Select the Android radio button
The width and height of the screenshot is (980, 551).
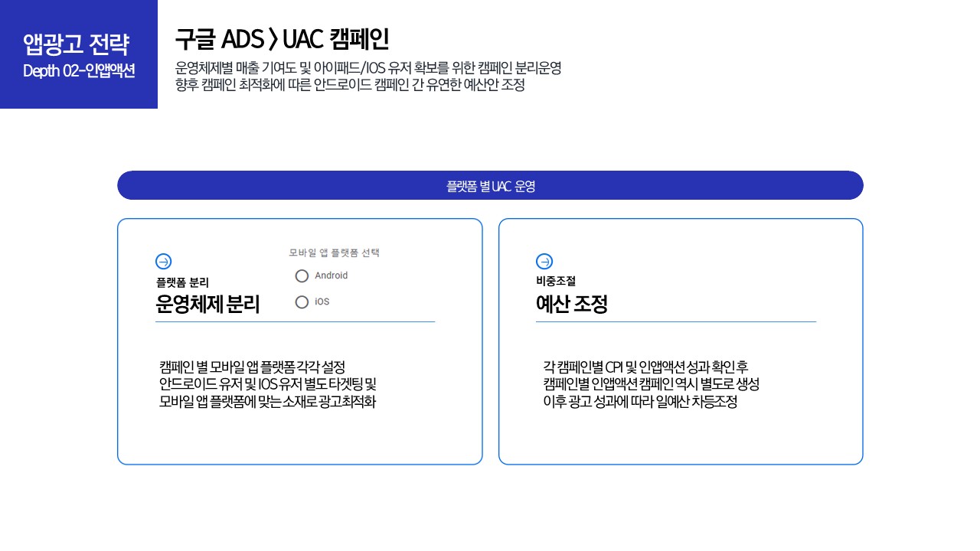302,275
